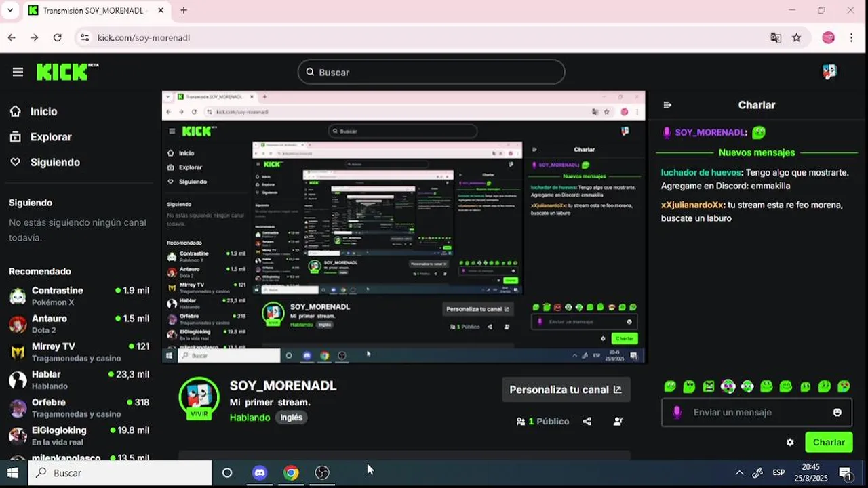
Task: Jump to Nuevos mensajes divider label
Action: 756,152
